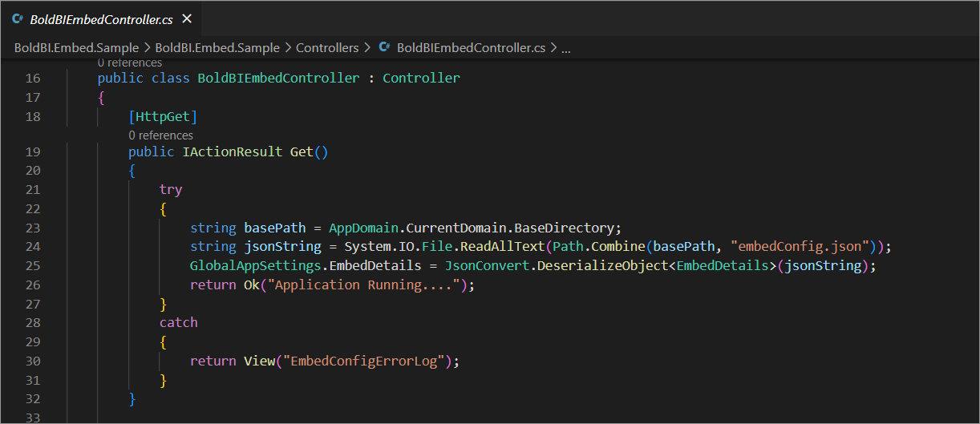Select the BoldBIEmbedController.cs editor tab
Viewport: 980px width, 424px height.
click(x=99, y=18)
